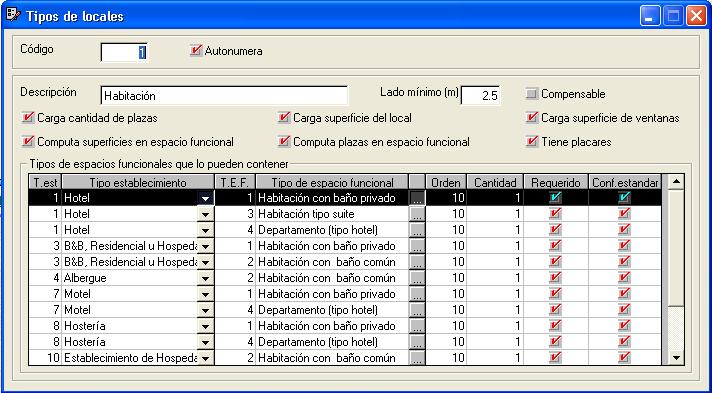The width and height of the screenshot is (712, 393).
Task: Click the scrollbar down arrow
Action: (676, 358)
